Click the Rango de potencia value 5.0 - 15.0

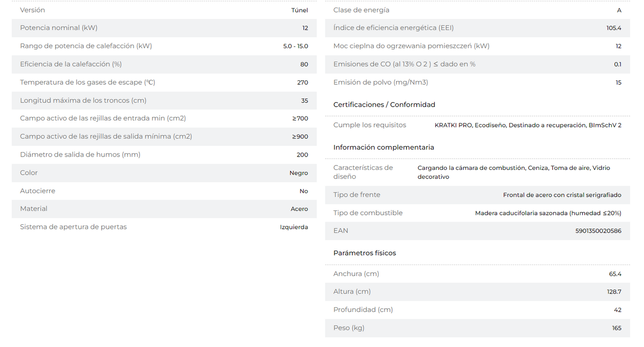[x=295, y=46]
